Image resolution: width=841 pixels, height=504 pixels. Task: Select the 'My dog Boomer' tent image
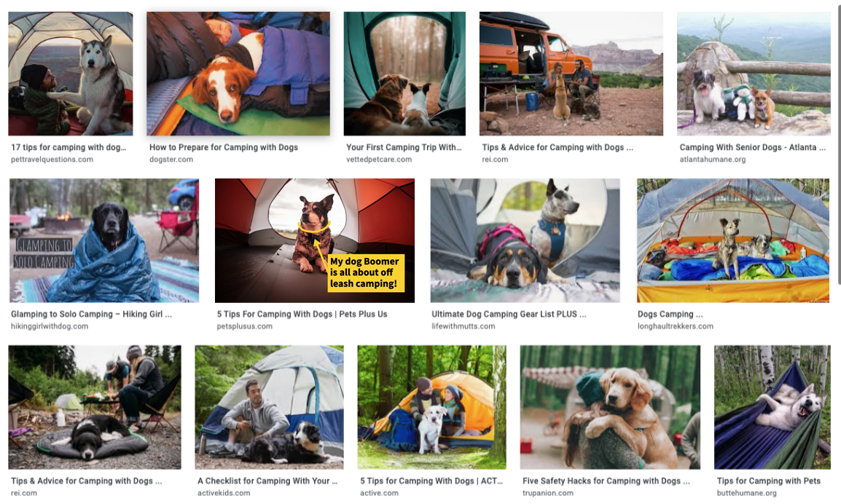pyautogui.click(x=315, y=241)
